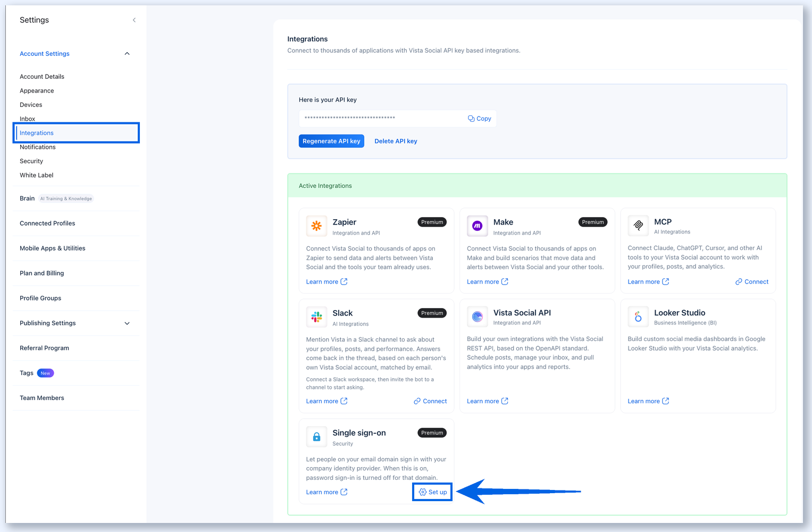Copy the API key
This screenshot has height=532, width=812.
[x=480, y=119]
